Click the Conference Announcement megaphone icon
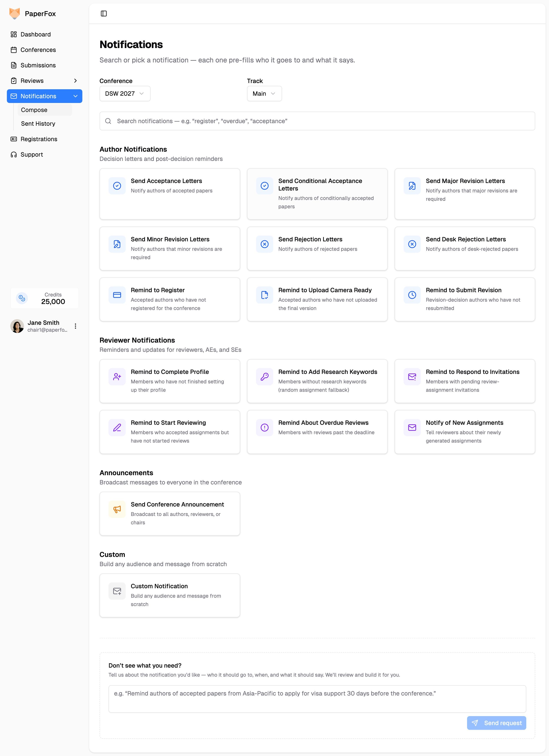The image size is (549, 756). click(117, 509)
